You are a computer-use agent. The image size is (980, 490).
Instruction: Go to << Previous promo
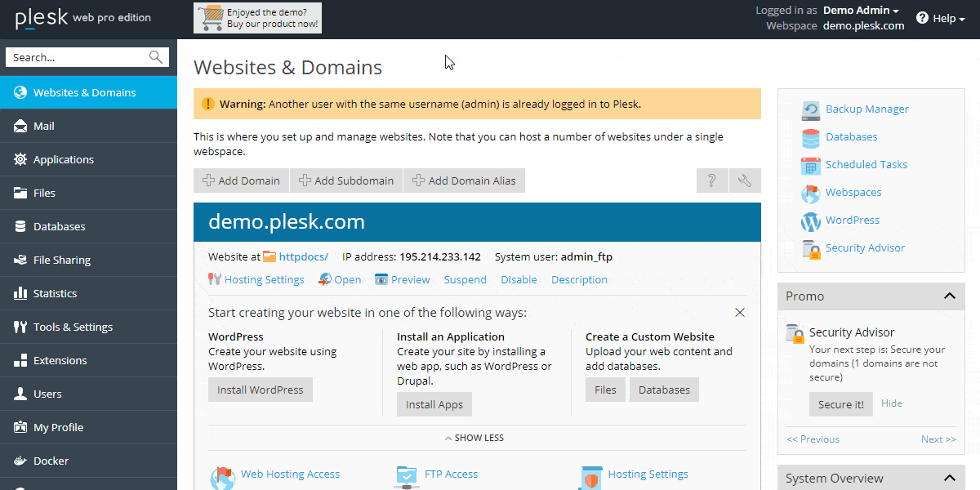[813, 439]
